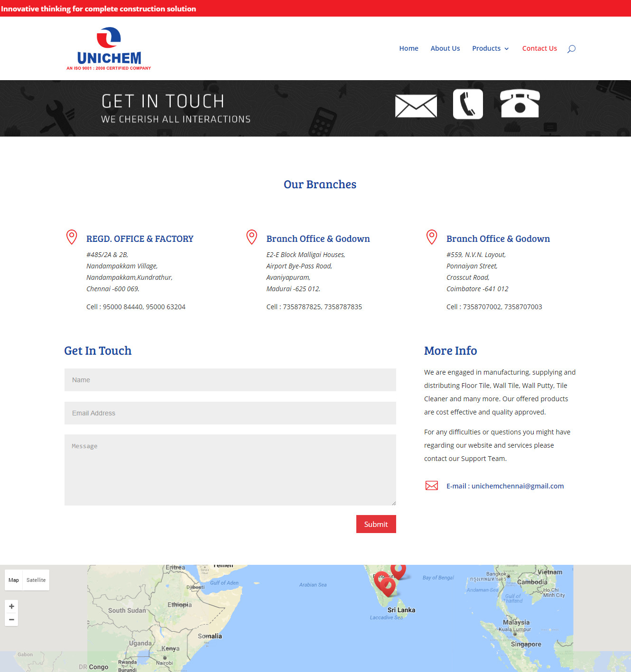Screen dimensions: 631x672
Task: Click the Malaysia label on the map
Action: pyautogui.click(x=516, y=622)
